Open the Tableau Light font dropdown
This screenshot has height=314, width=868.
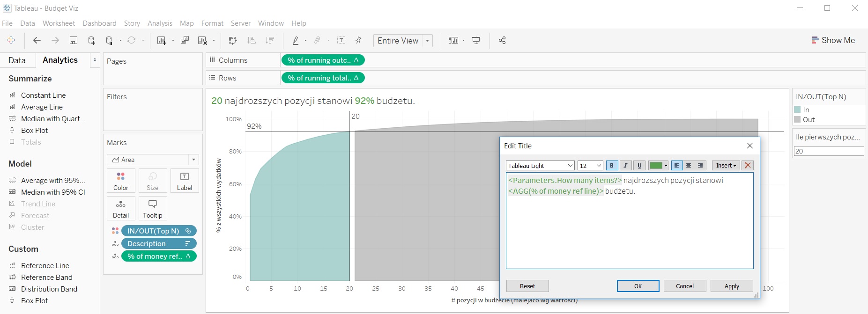tap(540, 166)
